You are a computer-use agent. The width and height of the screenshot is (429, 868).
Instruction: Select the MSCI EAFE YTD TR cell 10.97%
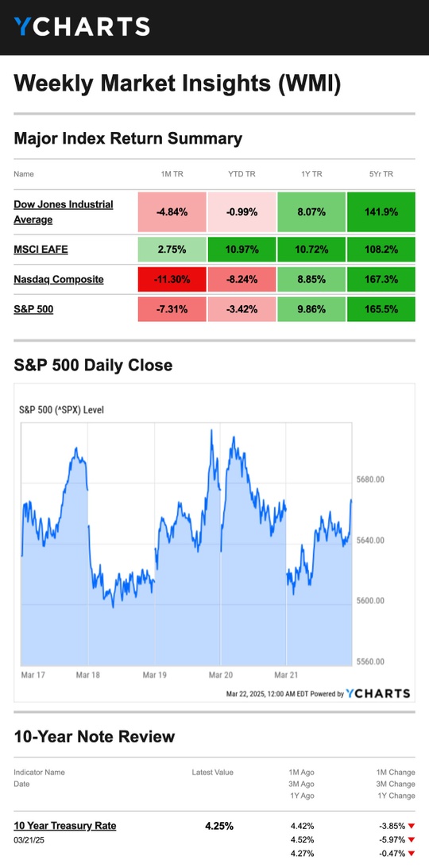[x=242, y=249]
